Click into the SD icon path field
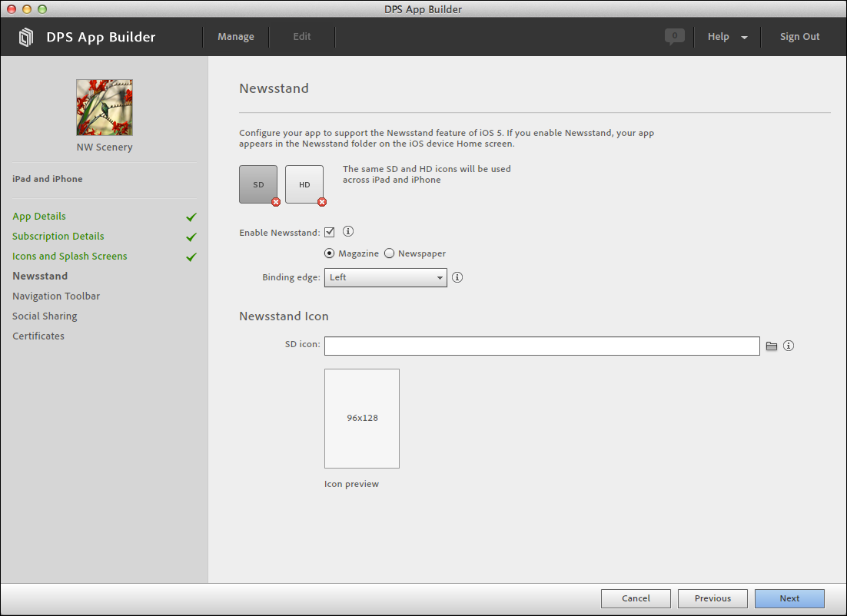The width and height of the screenshot is (847, 616). pos(542,346)
